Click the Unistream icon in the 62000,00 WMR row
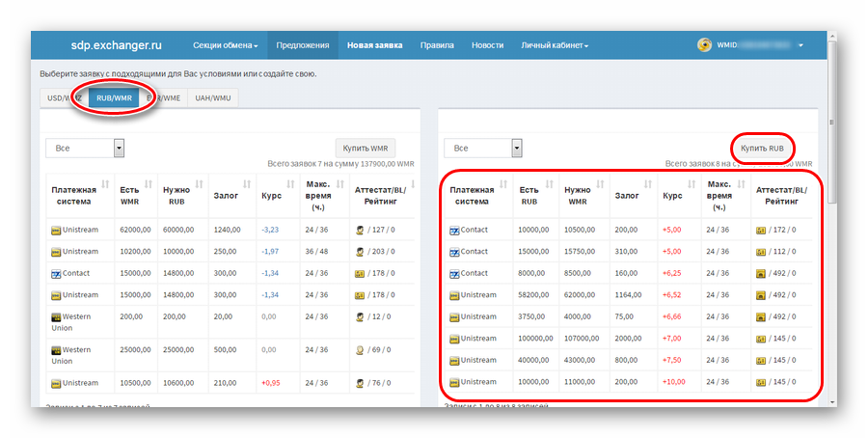This screenshot has height=438, width=868. (56, 231)
